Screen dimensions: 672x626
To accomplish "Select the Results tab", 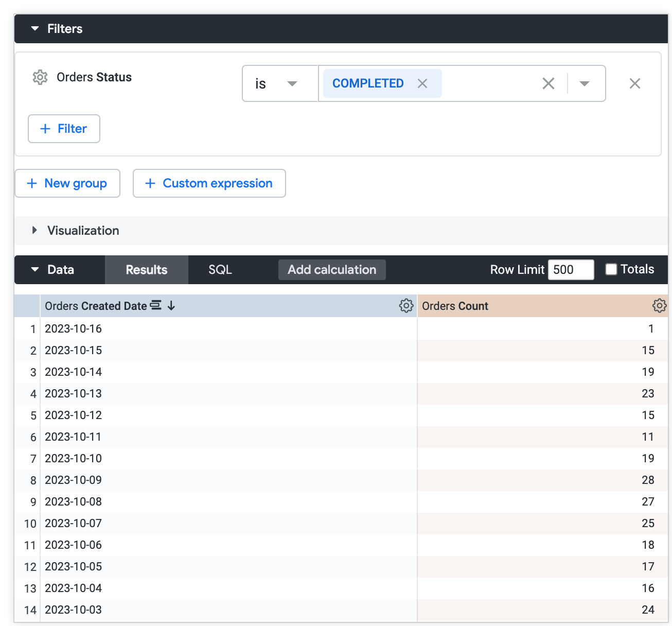I will (147, 270).
